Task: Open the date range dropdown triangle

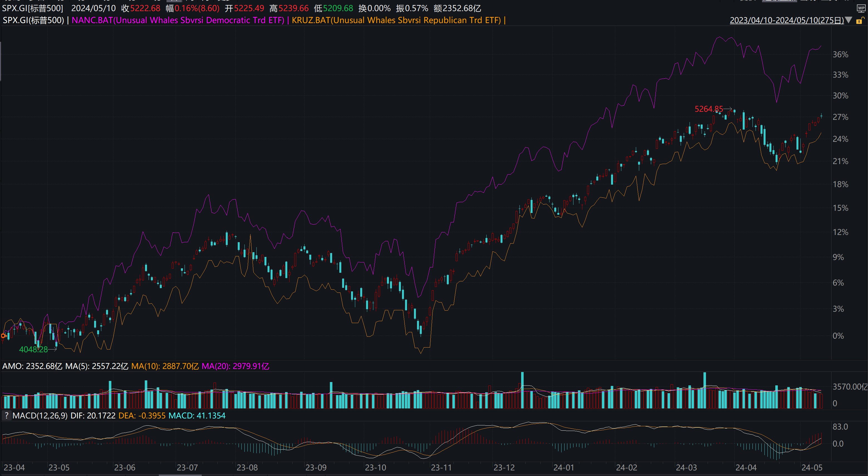Action: 849,20
